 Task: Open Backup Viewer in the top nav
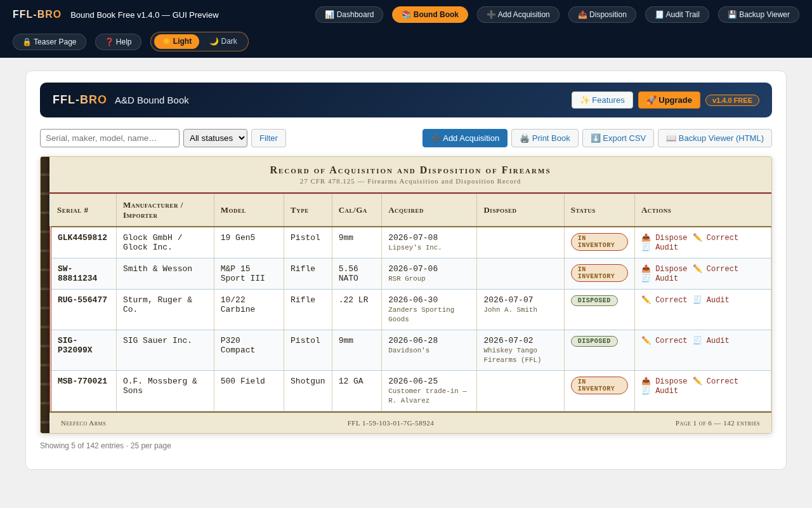[759, 15]
